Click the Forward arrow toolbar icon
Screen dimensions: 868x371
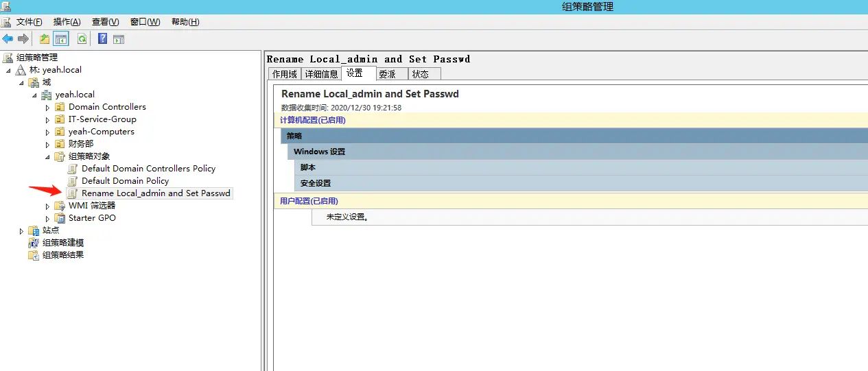tap(23, 39)
